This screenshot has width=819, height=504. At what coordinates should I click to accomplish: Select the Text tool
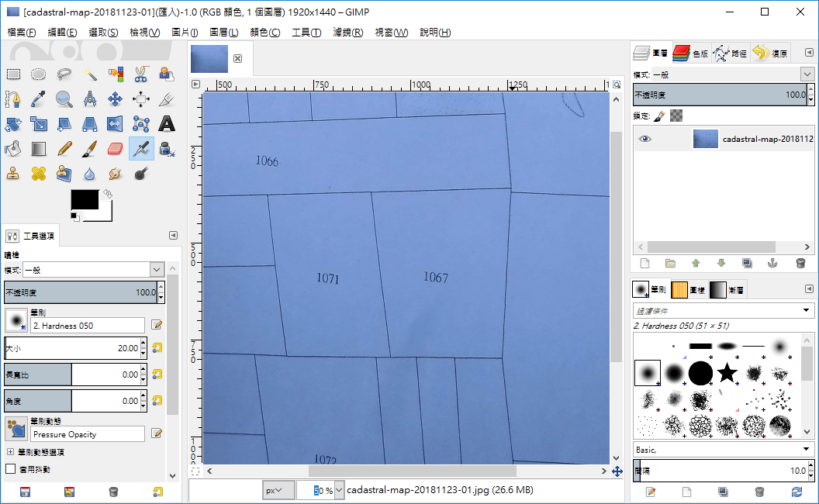pos(167,124)
